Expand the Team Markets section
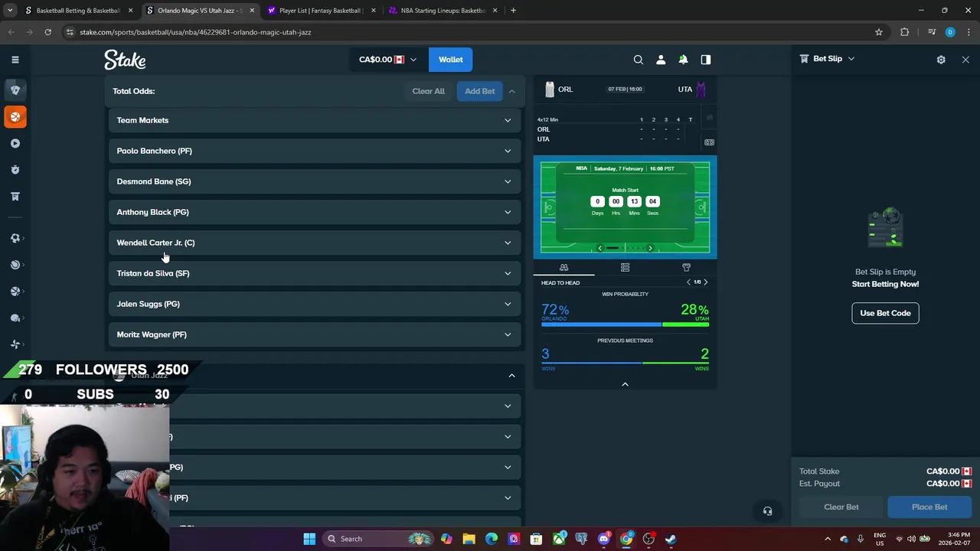Image resolution: width=980 pixels, height=551 pixels. coord(315,120)
